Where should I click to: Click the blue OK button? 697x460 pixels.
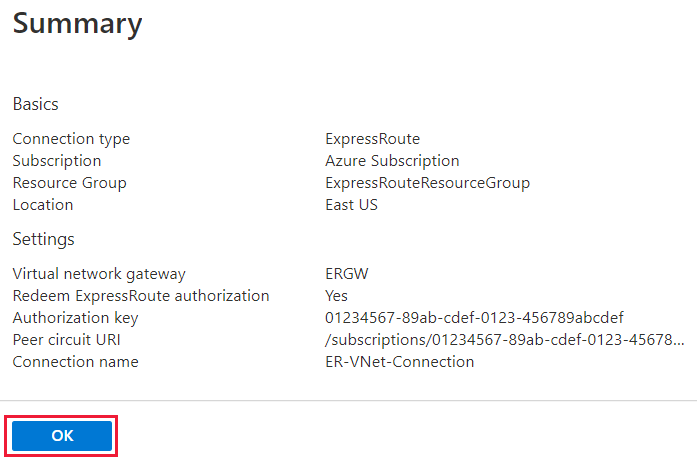(62, 436)
